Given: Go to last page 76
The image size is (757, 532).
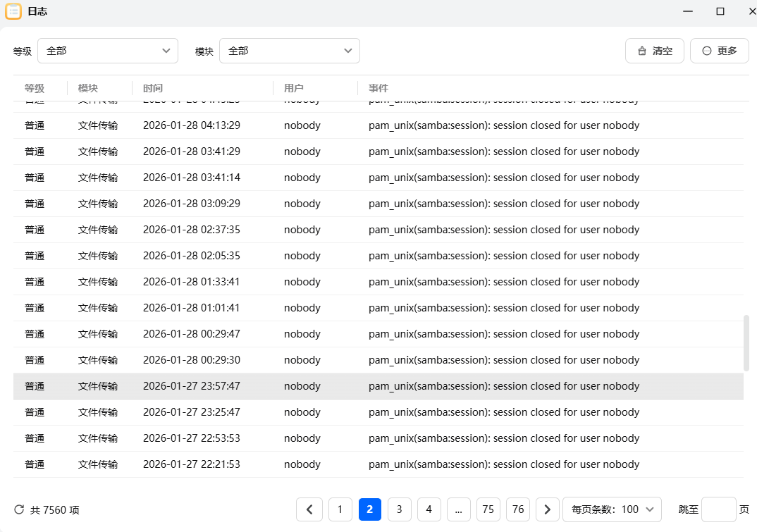Looking at the screenshot, I should pos(518,509).
